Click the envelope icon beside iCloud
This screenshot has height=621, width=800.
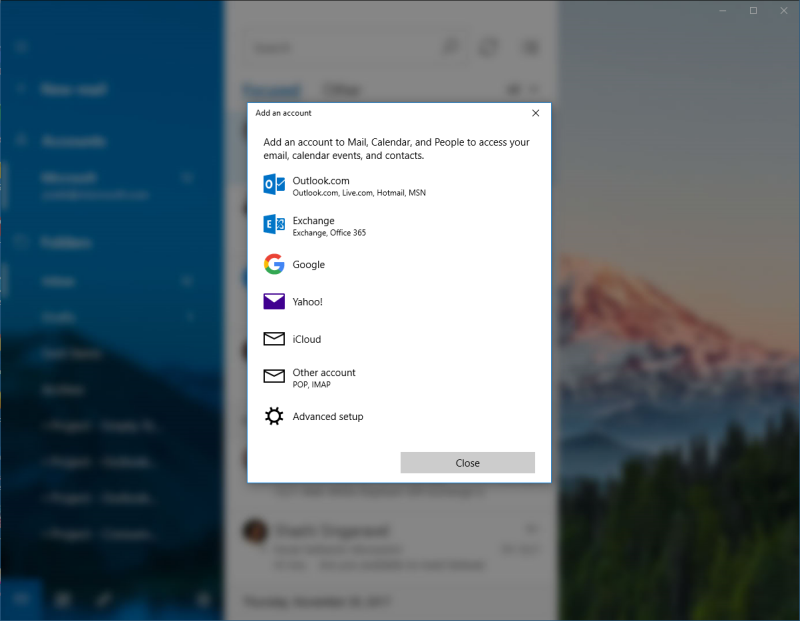[274, 339]
